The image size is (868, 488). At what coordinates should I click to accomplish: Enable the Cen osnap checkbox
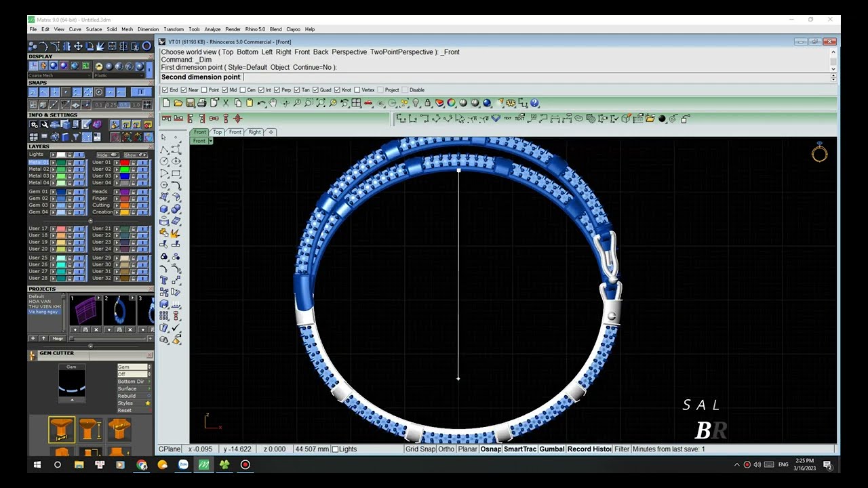[242, 89]
